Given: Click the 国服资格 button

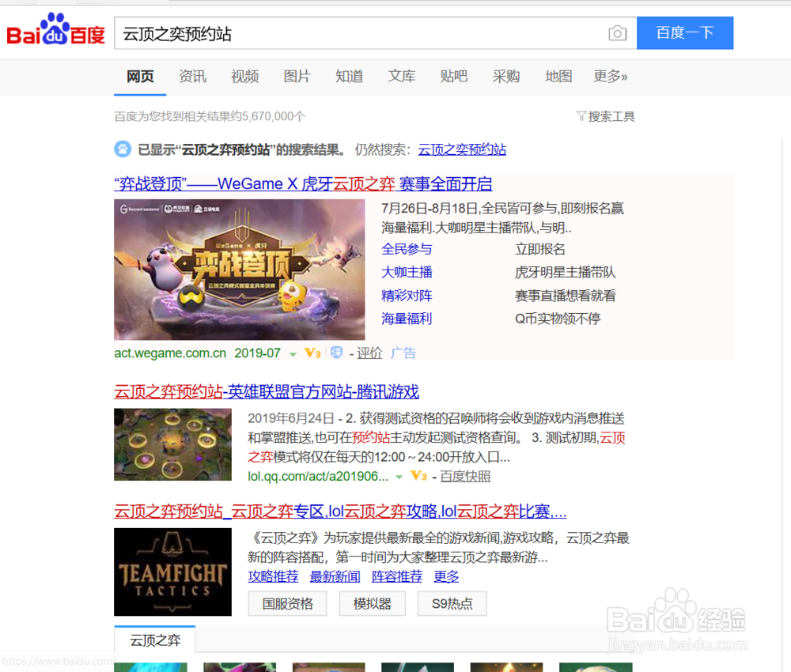Looking at the screenshot, I should coord(288,603).
